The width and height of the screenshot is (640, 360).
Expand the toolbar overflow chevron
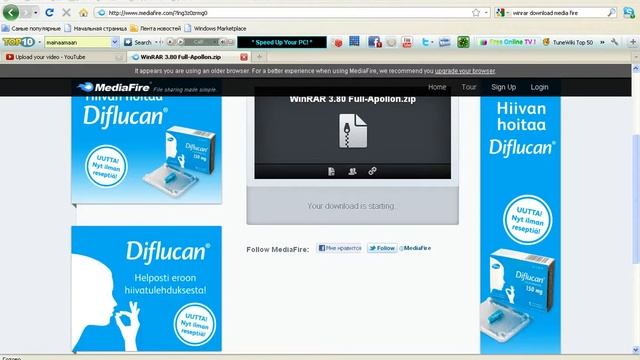(602, 42)
